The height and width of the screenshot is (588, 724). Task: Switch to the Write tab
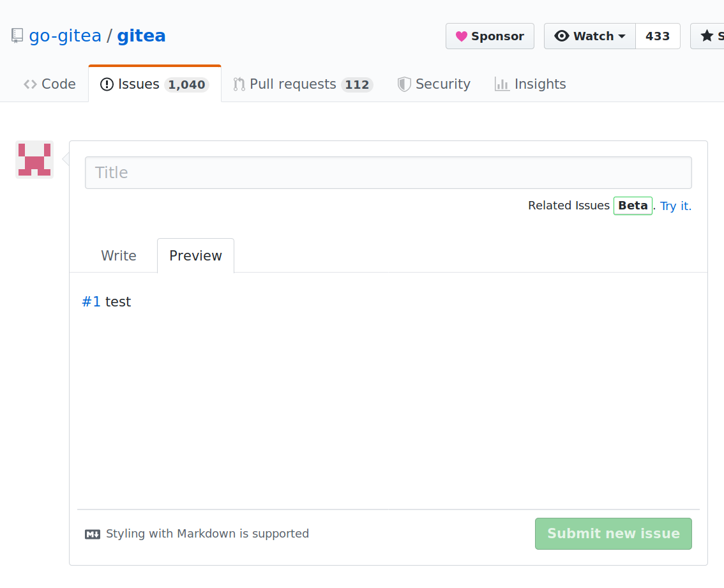point(119,256)
